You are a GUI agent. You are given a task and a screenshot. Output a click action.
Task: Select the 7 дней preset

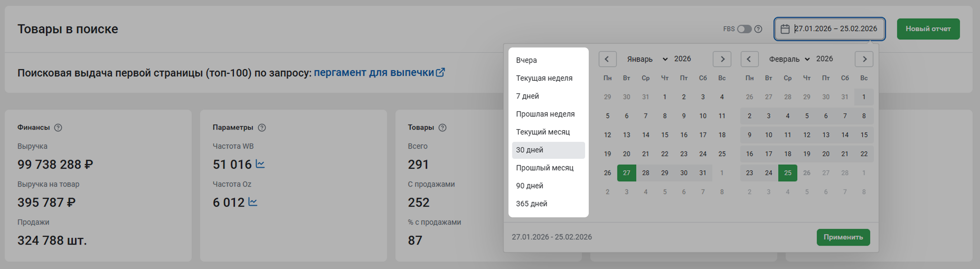pos(527,96)
